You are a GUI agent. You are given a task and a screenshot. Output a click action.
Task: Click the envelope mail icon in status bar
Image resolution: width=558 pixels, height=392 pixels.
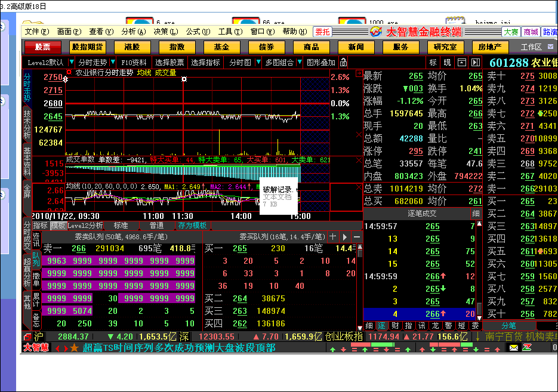[513, 347]
